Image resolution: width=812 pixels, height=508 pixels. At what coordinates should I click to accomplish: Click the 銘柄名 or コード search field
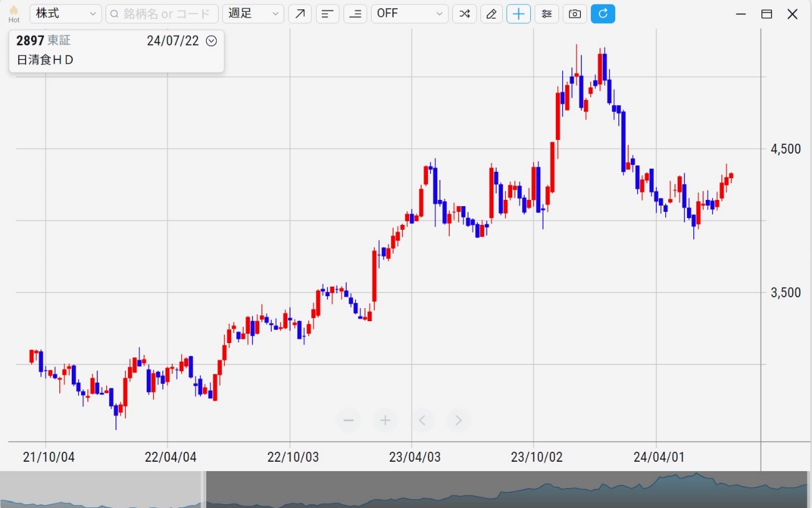click(162, 14)
